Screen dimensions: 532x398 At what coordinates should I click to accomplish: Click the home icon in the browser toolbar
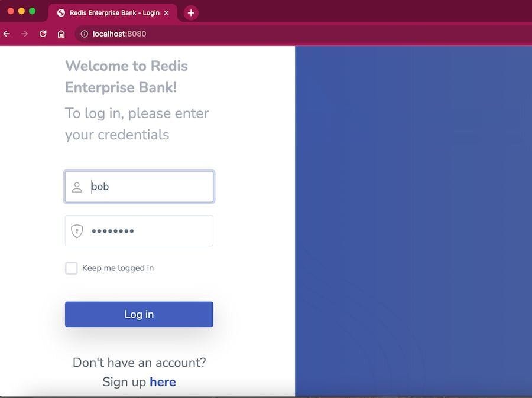(x=61, y=34)
